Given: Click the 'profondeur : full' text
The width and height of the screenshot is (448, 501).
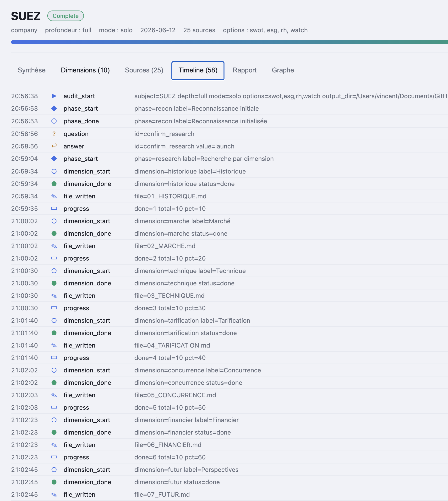Looking at the screenshot, I should point(68,30).
